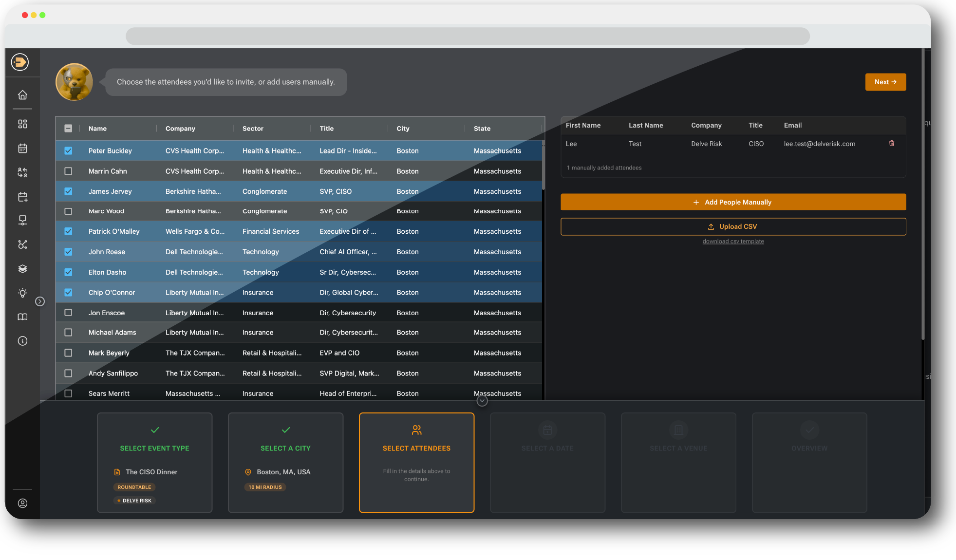Open the insights lightbulb icon in sidebar
The width and height of the screenshot is (956, 560).
[x=22, y=293]
